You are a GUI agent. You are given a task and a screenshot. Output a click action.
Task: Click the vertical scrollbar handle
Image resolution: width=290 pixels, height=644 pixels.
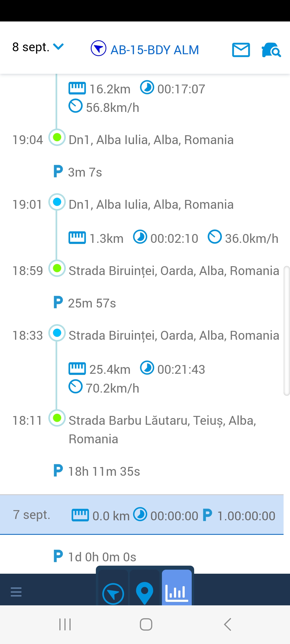[x=287, y=331]
